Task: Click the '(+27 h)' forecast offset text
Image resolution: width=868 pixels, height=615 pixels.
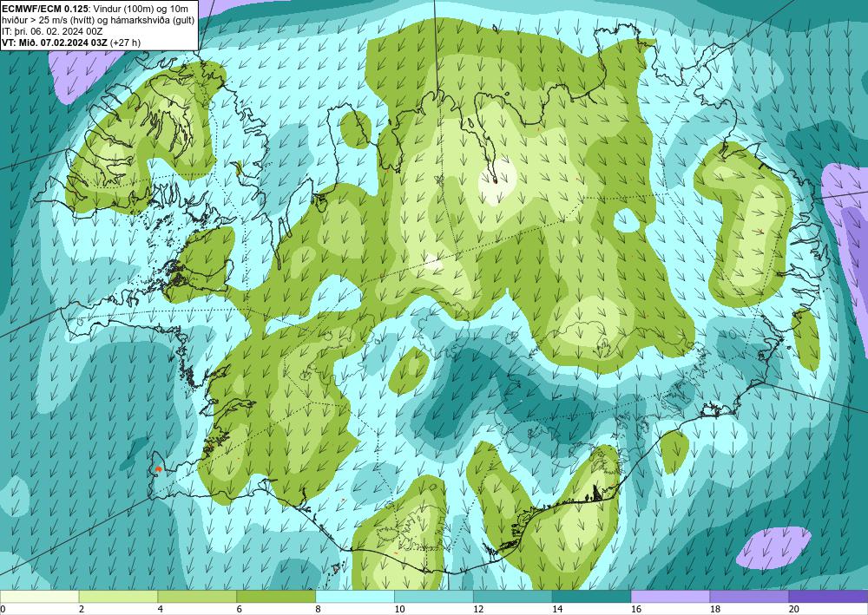Action: (125, 42)
